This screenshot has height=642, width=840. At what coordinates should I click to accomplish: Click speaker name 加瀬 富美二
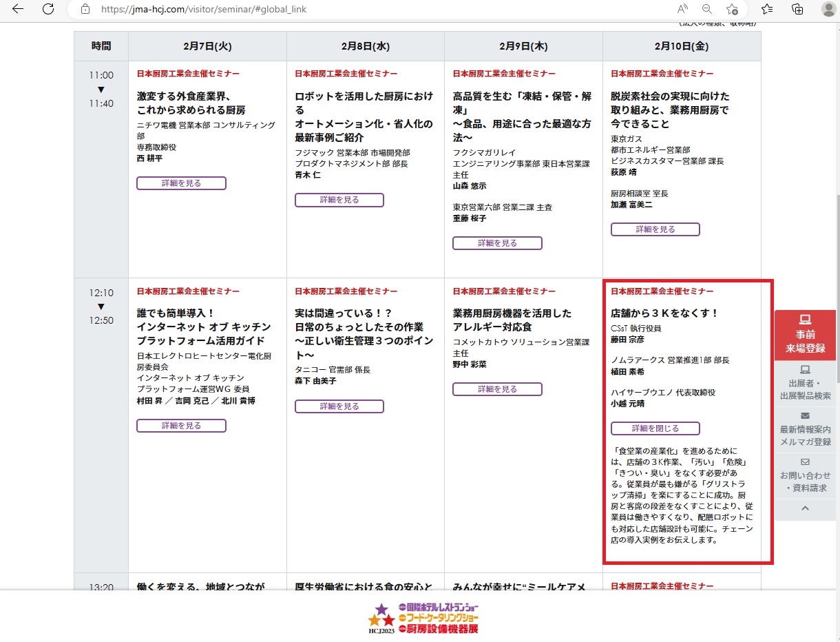pyautogui.click(x=631, y=205)
